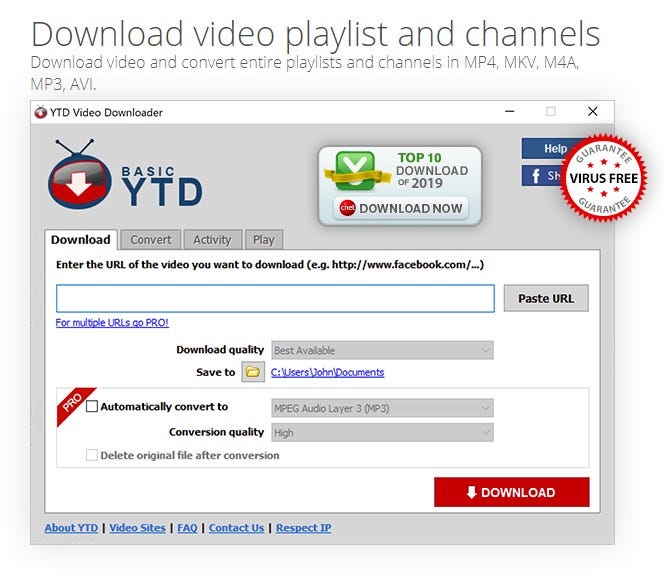Toggle Delete original file after conversion
Viewport: 664px width, 581px height.
tap(91, 455)
